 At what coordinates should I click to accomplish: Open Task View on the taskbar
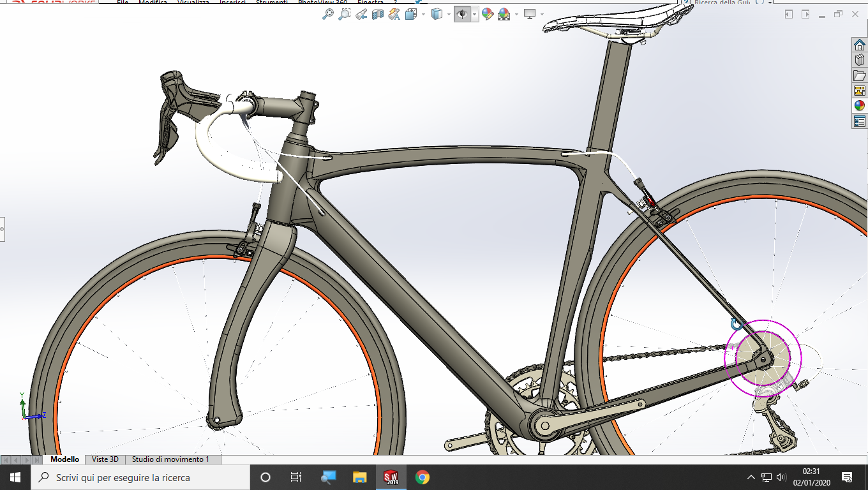tap(296, 477)
